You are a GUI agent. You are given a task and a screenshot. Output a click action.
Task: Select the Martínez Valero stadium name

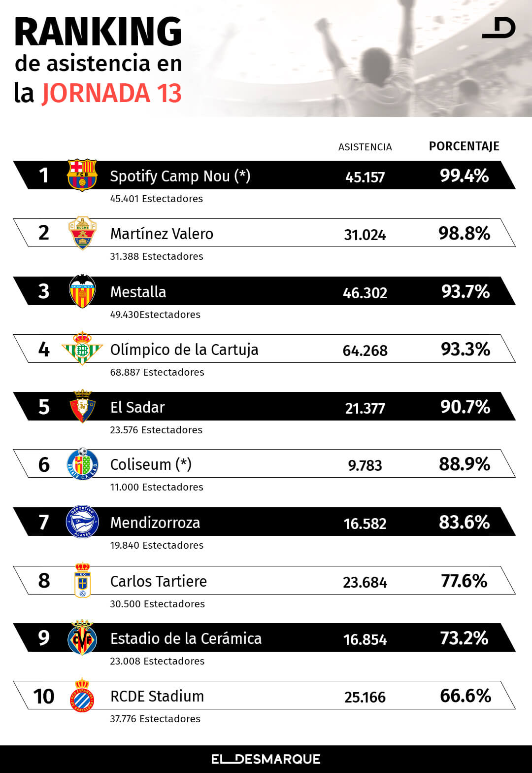pos(162,234)
